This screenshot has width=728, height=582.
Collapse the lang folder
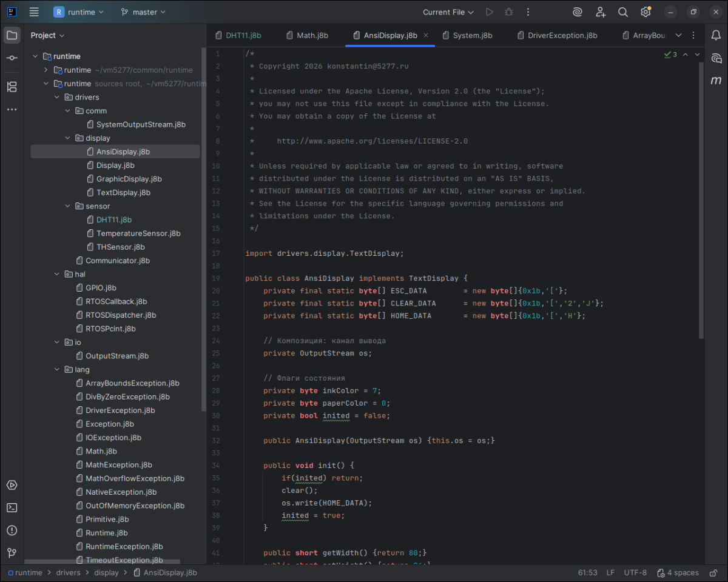point(57,369)
